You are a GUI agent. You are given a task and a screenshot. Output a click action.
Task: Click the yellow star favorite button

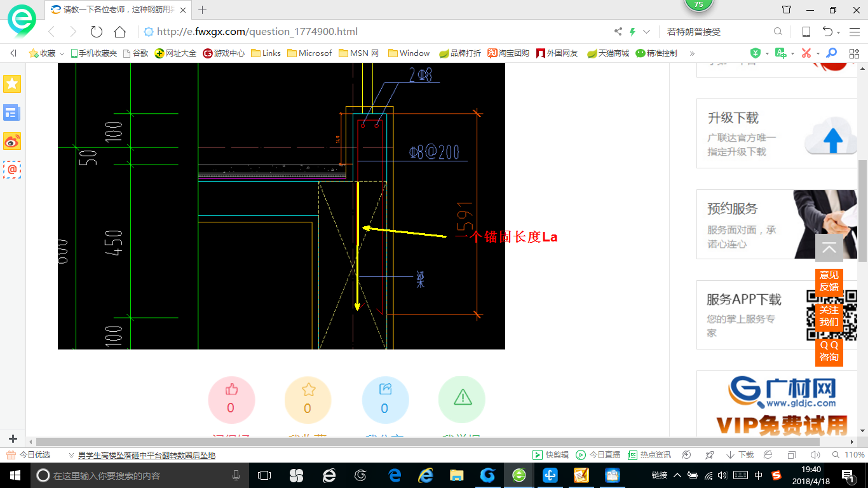click(x=308, y=400)
